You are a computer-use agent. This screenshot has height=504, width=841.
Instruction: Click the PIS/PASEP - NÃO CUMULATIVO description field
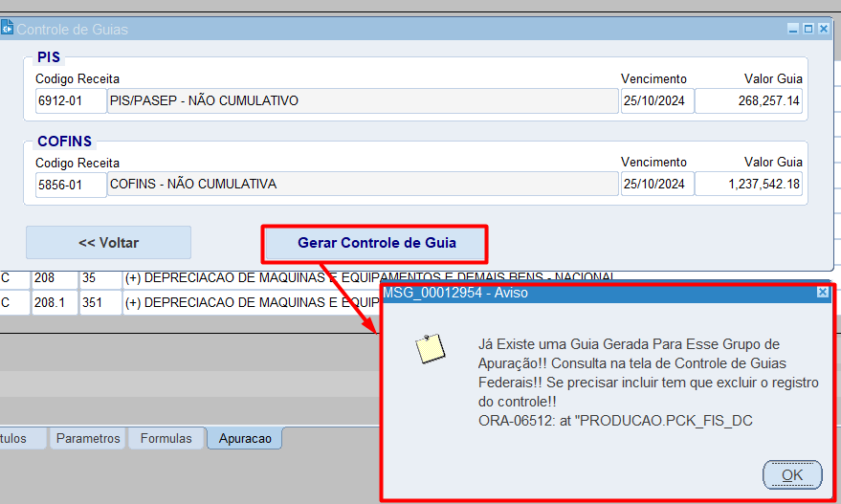coord(362,101)
